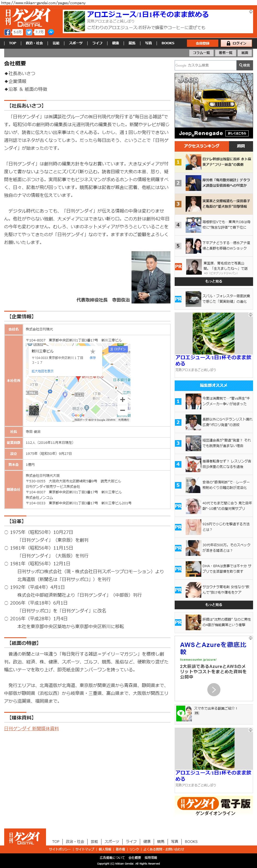Select the ライフ menu item
Image resolution: width=257 pixels, height=868 pixels.
pyautogui.click(x=98, y=43)
